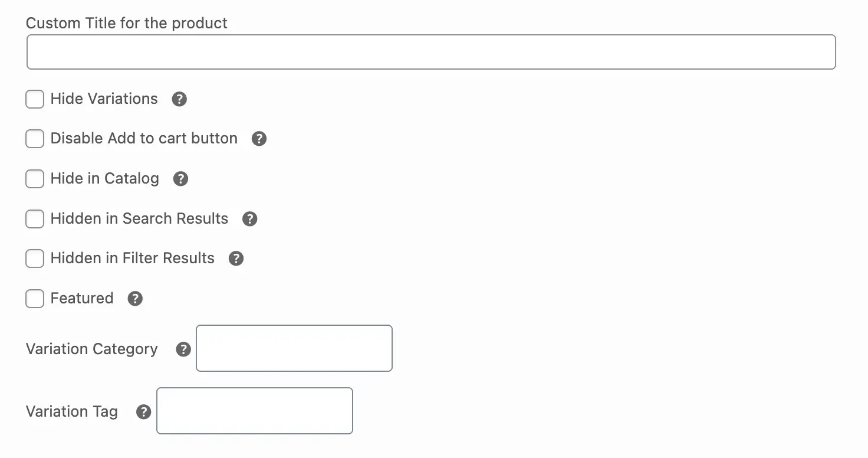
Task: Show help for Hidden in Search Results
Action: pos(250,219)
